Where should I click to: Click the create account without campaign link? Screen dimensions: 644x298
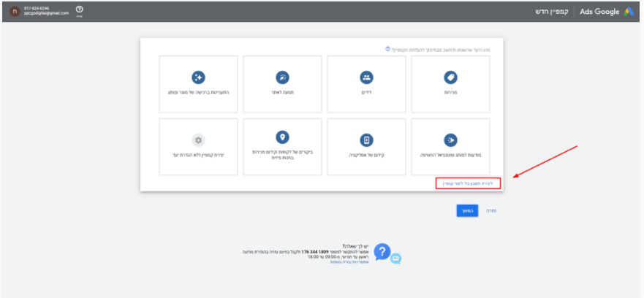coord(467,183)
